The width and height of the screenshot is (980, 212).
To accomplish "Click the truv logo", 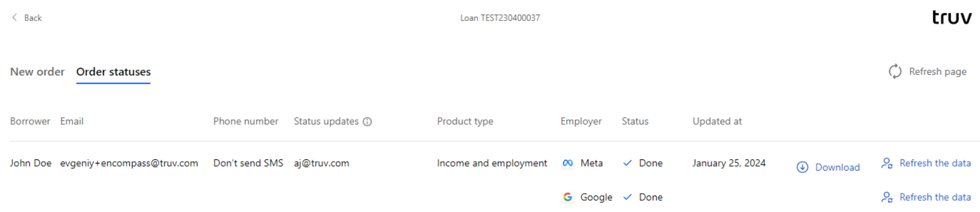I will click(952, 18).
